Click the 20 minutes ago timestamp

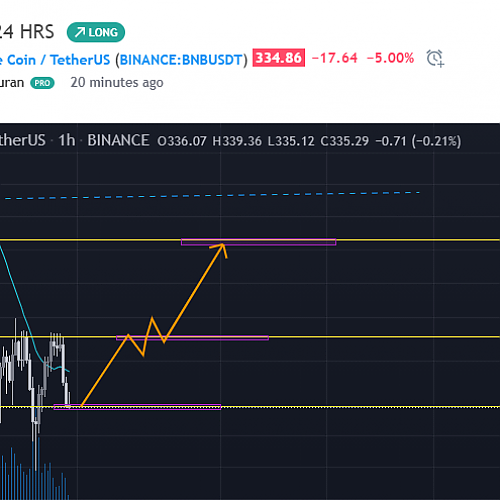[117, 83]
